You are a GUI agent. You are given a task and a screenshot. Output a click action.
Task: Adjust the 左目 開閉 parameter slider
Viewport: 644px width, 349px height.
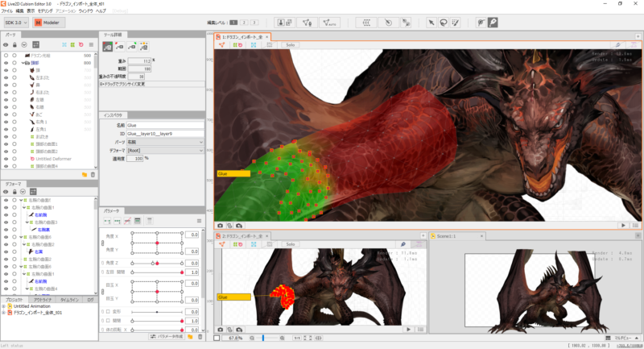pyautogui.click(x=157, y=272)
